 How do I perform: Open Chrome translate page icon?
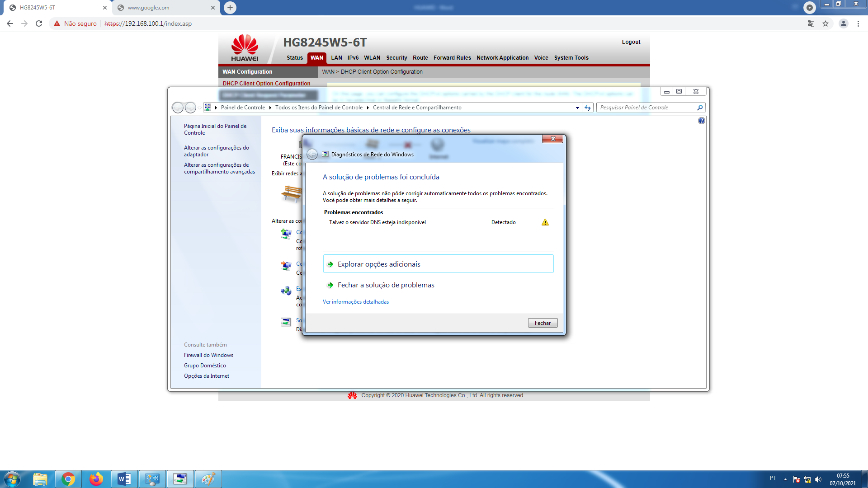click(811, 23)
